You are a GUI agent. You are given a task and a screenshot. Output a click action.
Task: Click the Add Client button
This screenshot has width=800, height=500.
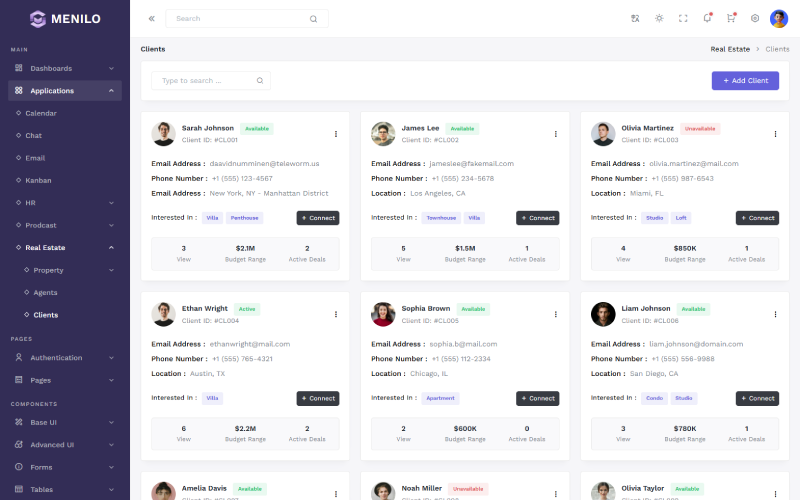pyautogui.click(x=745, y=81)
